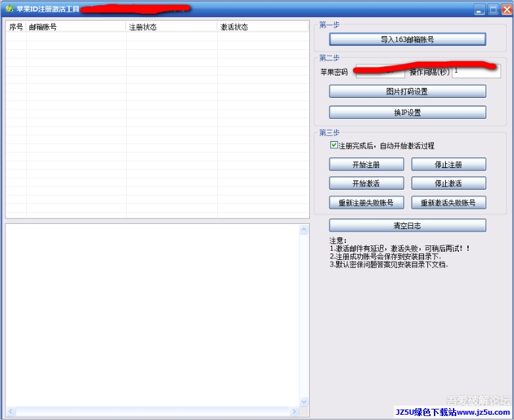Open 图片打码设置 settings

point(408,91)
